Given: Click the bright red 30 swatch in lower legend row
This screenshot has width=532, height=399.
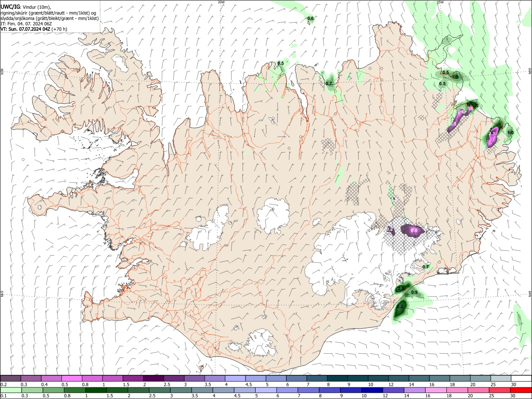Looking at the screenshot, I should pos(521,390).
